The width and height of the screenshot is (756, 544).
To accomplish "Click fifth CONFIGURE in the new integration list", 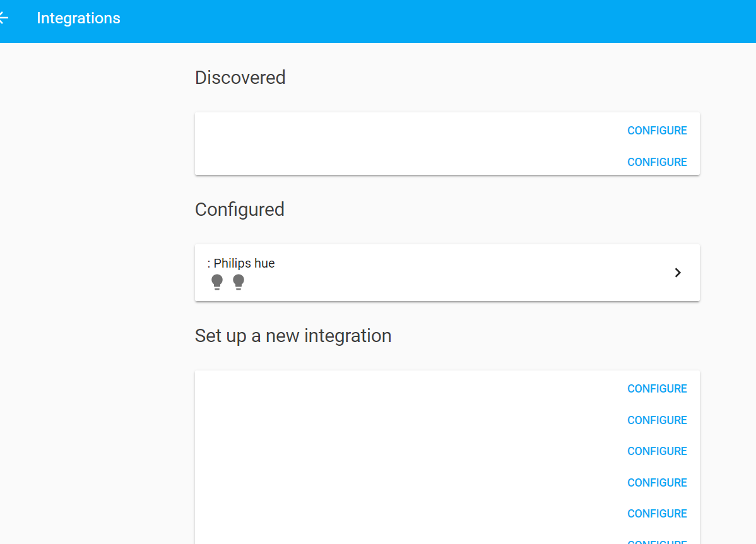I will (657, 513).
